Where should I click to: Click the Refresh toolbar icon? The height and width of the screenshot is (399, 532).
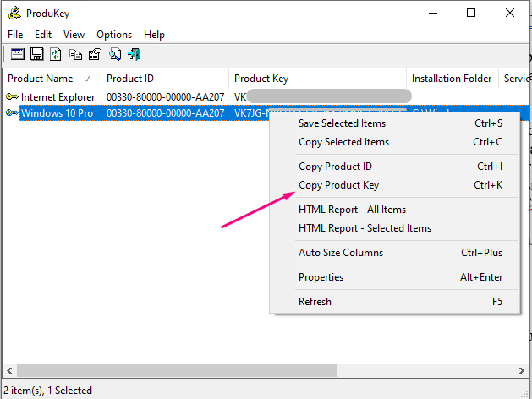click(x=56, y=54)
